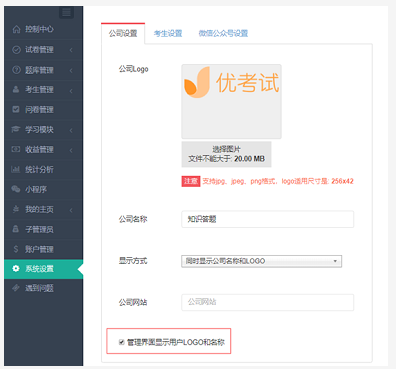This screenshot has height=369, width=396.
Task: Click the 公司Logo field label
Action: (133, 69)
